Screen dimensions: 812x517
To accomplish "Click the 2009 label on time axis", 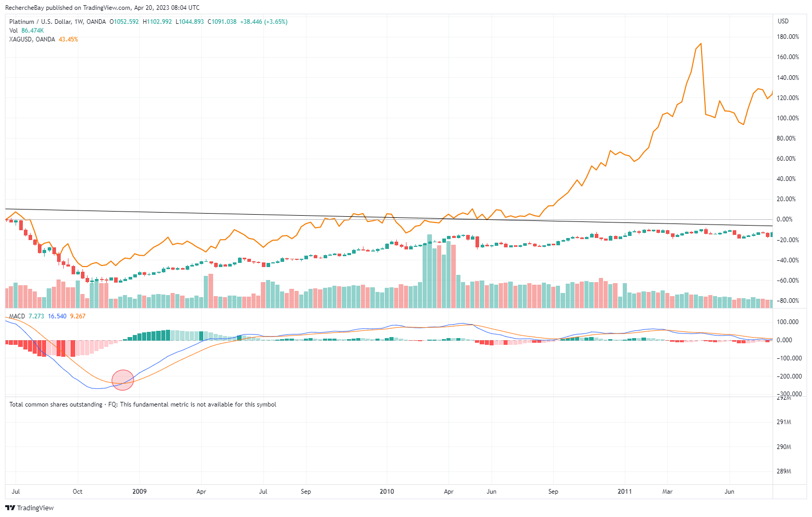I will [139, 492].
